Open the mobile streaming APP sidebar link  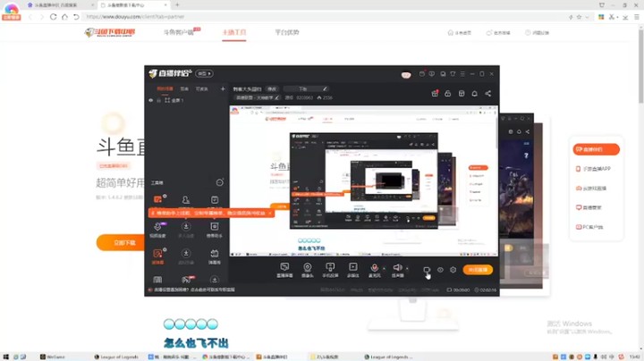click(x=593, y=169)
